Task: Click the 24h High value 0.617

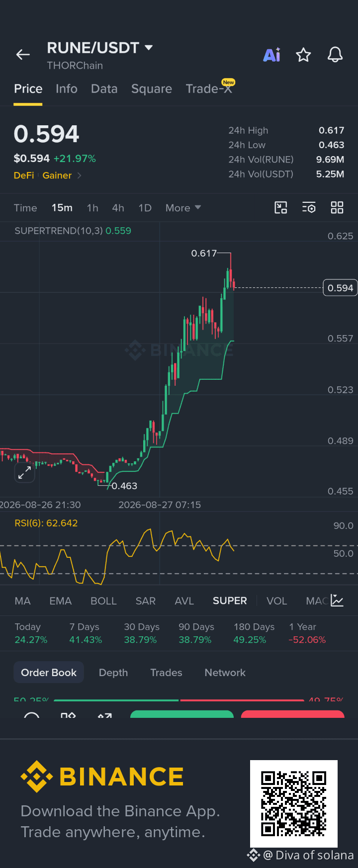Action: pyautogui.click(x=331, y=130)
